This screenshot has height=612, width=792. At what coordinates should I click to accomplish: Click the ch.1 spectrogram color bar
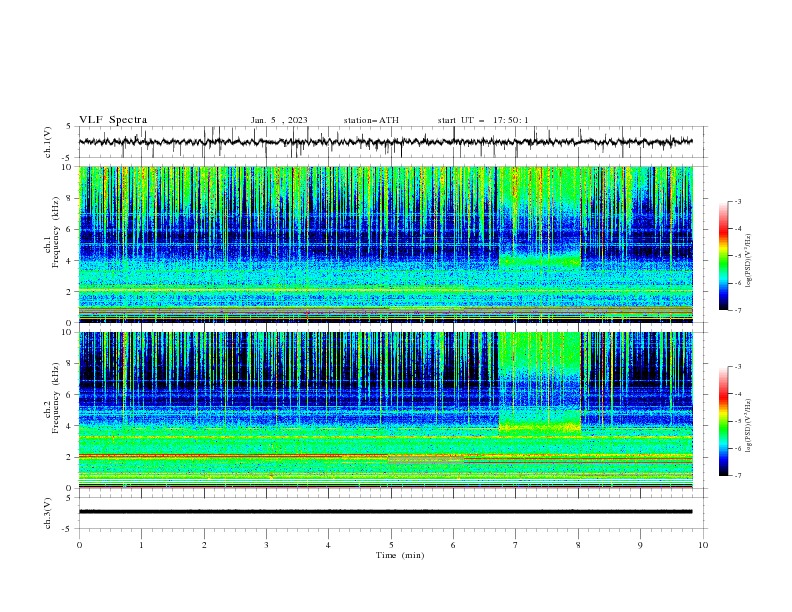pyautogui.click(x=724, y=255)
